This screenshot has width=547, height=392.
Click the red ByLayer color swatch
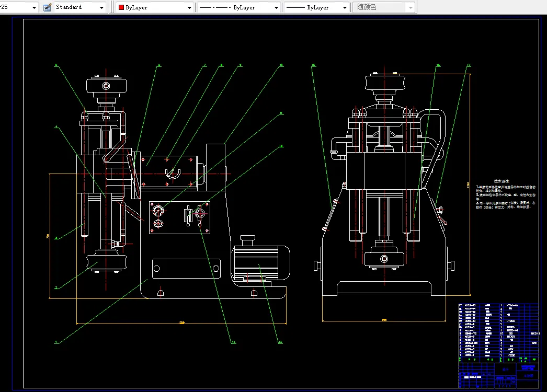pos(121,8)
